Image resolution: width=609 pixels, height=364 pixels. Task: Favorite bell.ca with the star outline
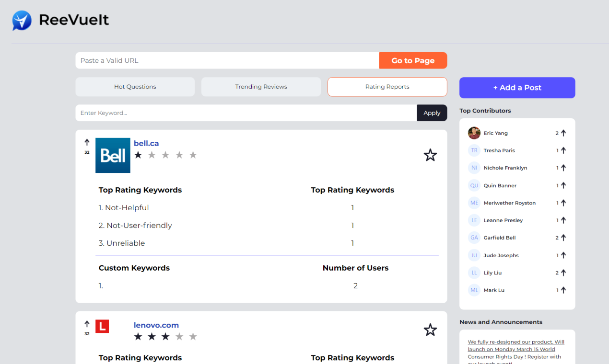click(430, 155)
